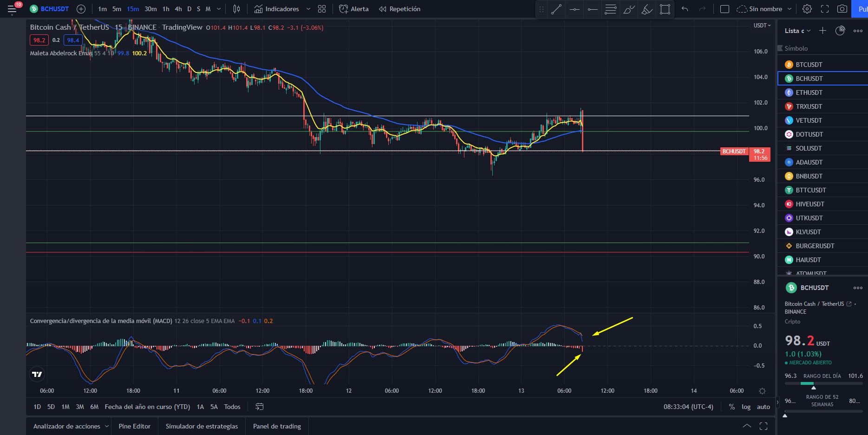Select the trend line drawing tool

(556, 9)
